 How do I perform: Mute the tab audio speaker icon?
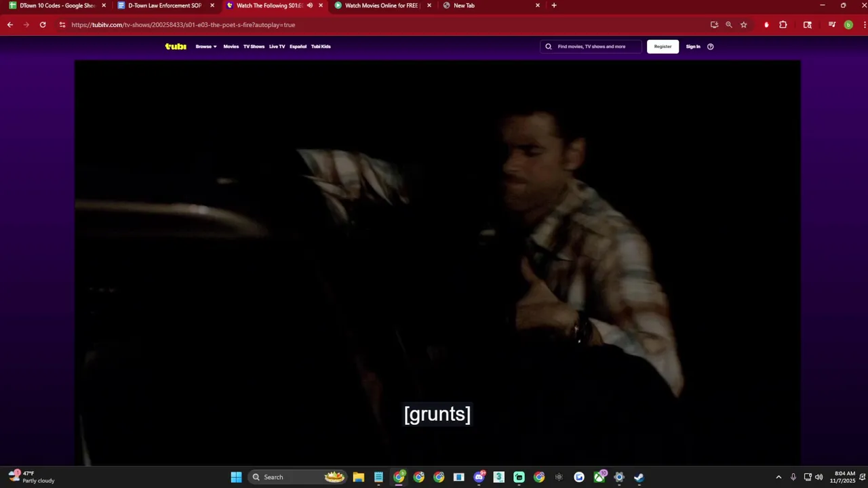click(x=310, y=5)
